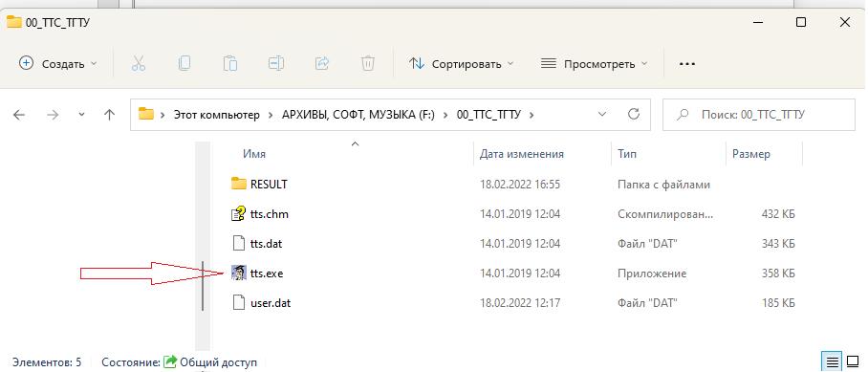Expand chevron after 00_ТТС_ТГТУ breadcrumb
Image resolution: width=868 pixels, height=372 pixels.
532,115
